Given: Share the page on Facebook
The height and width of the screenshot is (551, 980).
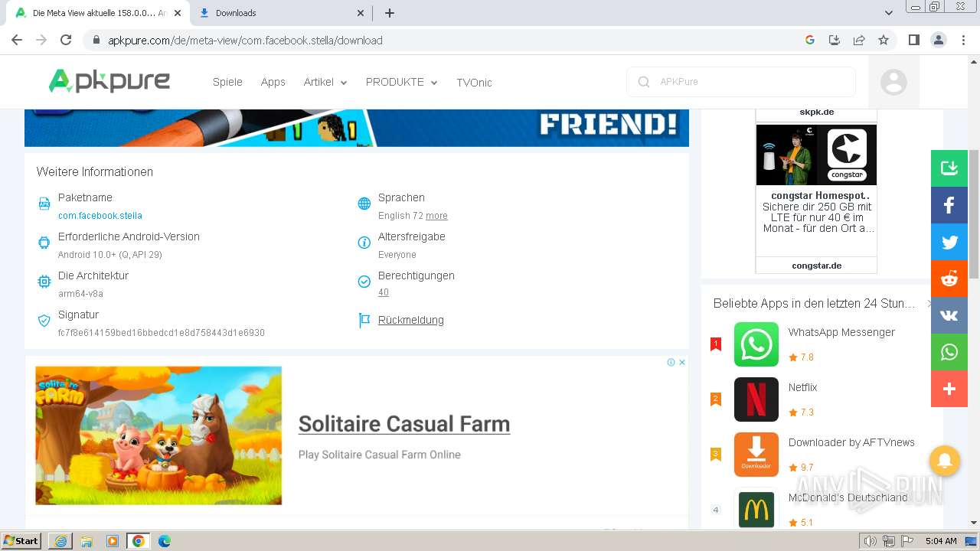Looking at the screenshot, I should pyautogui.click(x=949, y=205).
